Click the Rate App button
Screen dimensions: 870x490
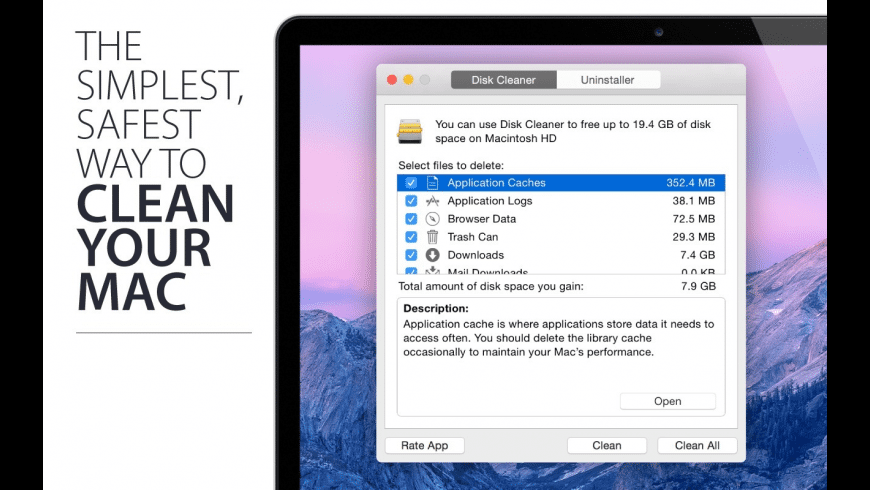(424, 446)
